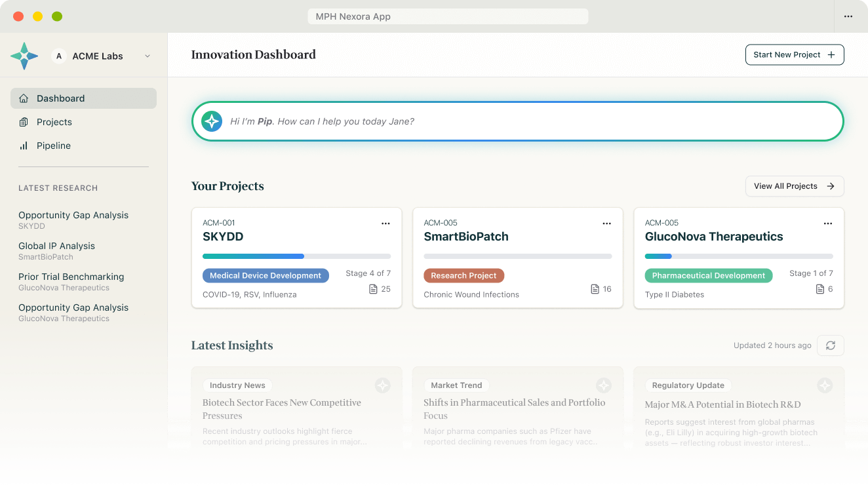
Task: Focus the Pip assistant prompt field
Action: pyautogui.click(x=517, y=121)
